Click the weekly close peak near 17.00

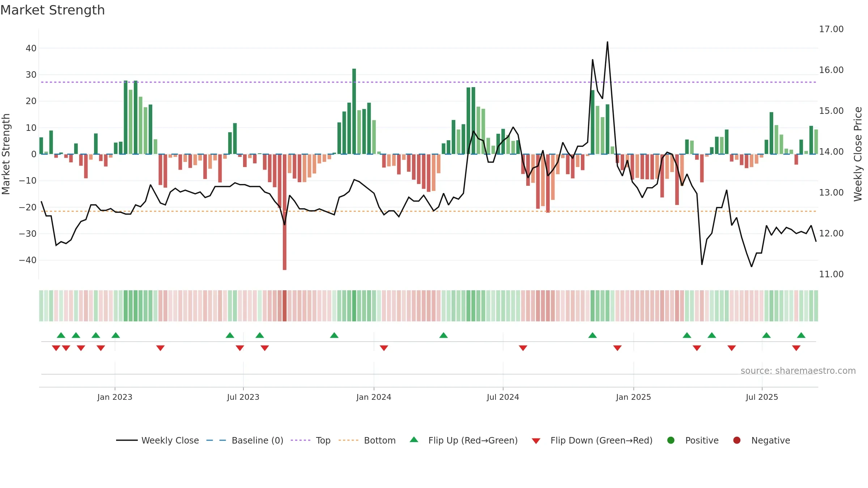pos(607,42)
